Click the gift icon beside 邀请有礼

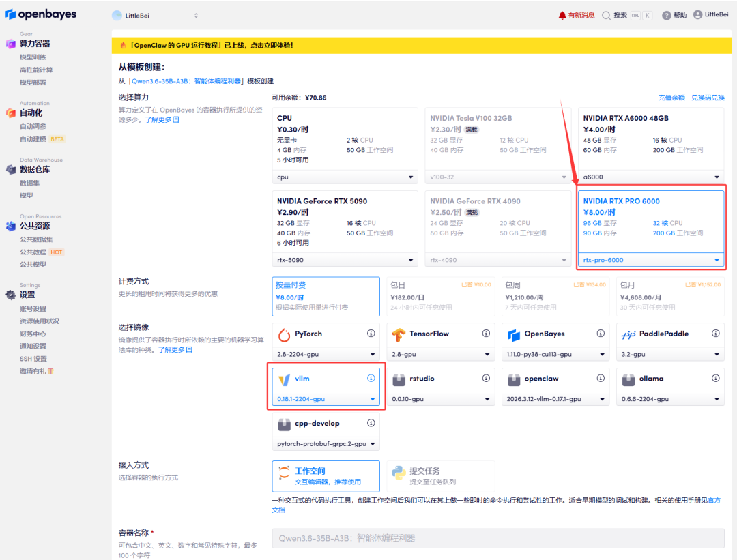pos(50,371)
